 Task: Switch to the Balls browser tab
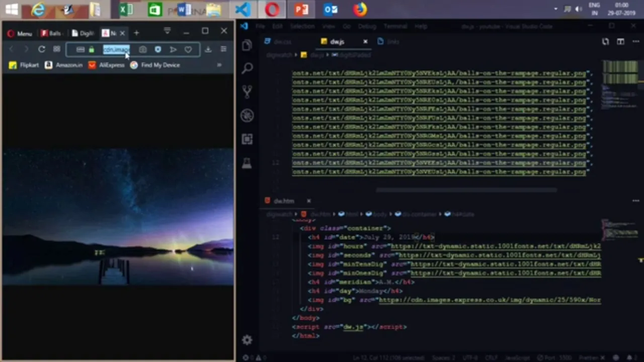tap(51, 33)
